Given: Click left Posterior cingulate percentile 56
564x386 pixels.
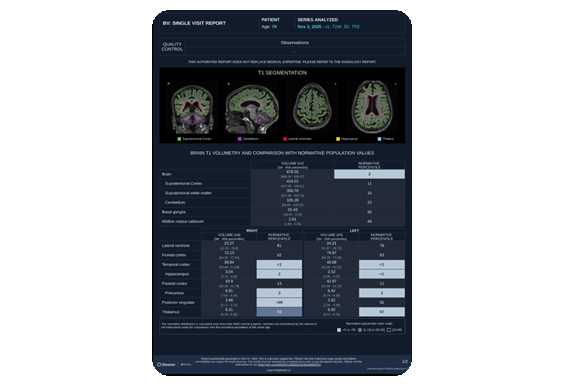Looking at the screenshot, I should (x=382, y=303).
